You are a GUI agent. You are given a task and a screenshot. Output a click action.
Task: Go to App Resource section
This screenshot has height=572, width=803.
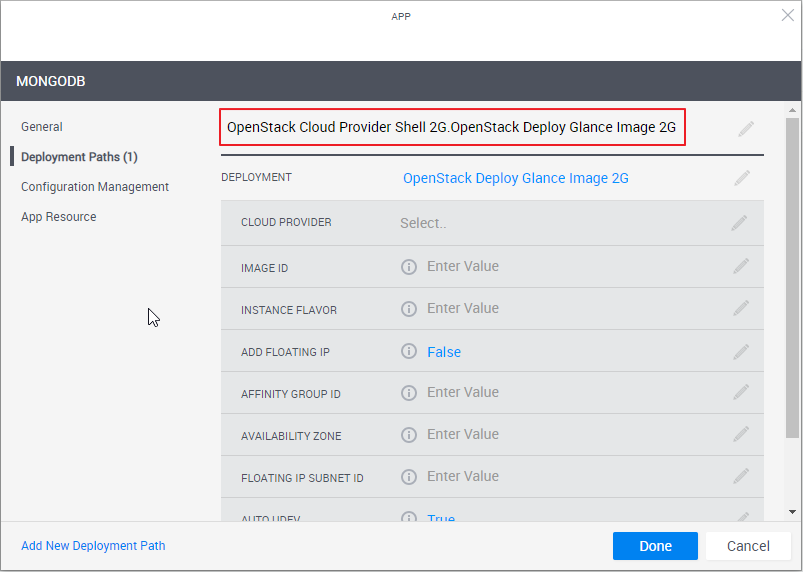(x=59, y=217)
